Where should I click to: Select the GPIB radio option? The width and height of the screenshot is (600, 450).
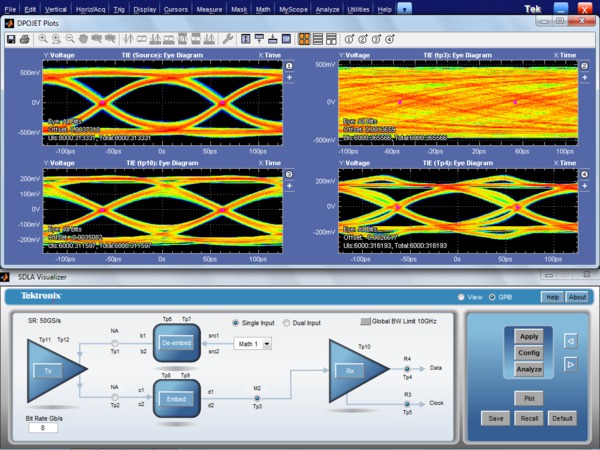pos(492,297)
